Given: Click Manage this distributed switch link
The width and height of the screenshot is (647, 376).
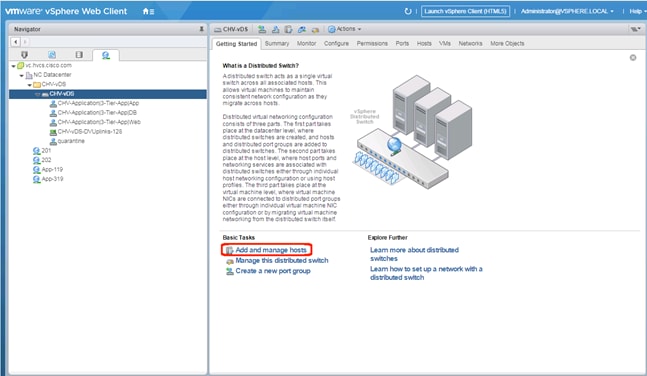Looking at the screenshot, I should (282, 260).
